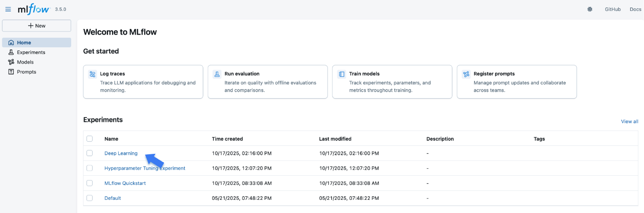
Task: Click the Tags column header
Action: point(539,139)
